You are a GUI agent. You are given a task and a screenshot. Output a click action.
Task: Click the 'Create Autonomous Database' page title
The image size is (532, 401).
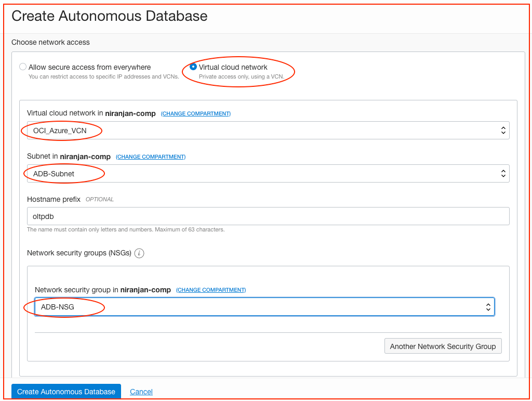(110, 16)
